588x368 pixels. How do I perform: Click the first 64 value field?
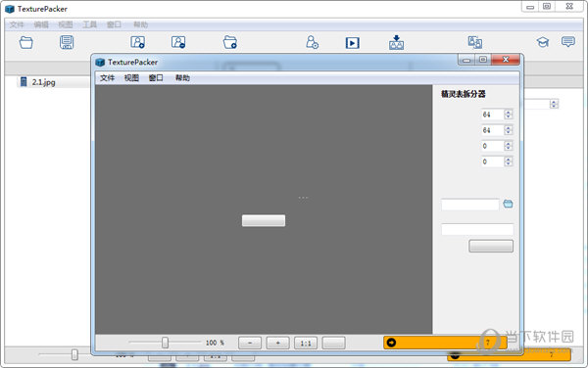pyautogui.click(x=493, y=115)
